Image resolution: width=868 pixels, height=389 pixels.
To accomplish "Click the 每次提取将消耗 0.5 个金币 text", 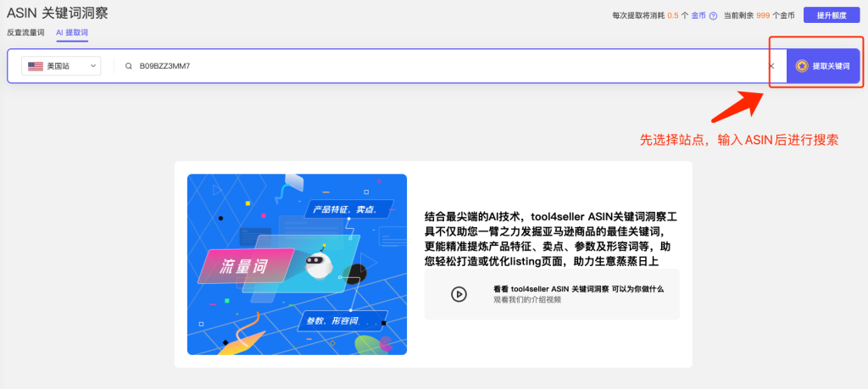I will click(x=659, y=16).
